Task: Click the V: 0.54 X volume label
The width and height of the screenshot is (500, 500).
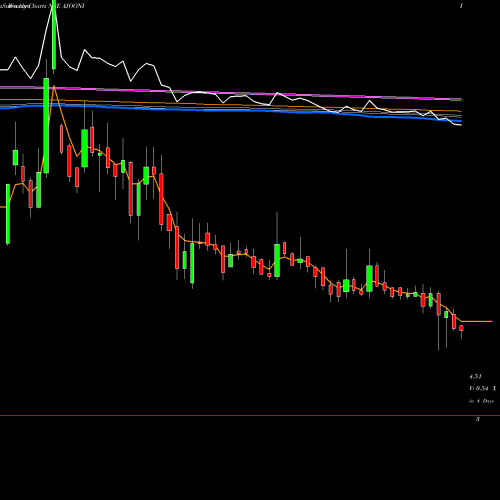Action: pos(482,388)
